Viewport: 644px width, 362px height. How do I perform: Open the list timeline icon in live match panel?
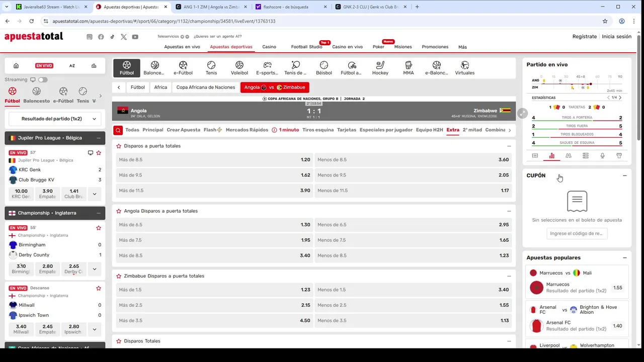(x=586, y=156)
